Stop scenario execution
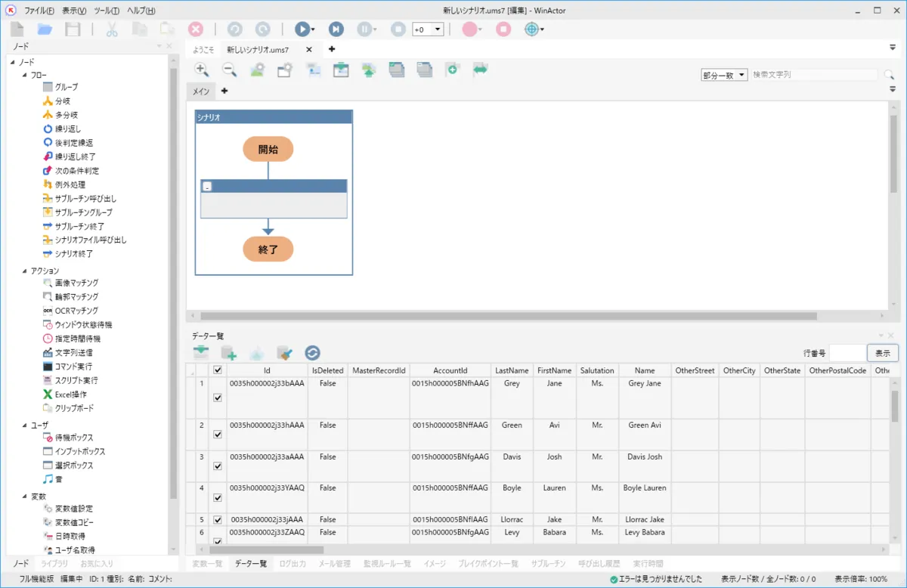907x588 pixels. click(398, 29)
